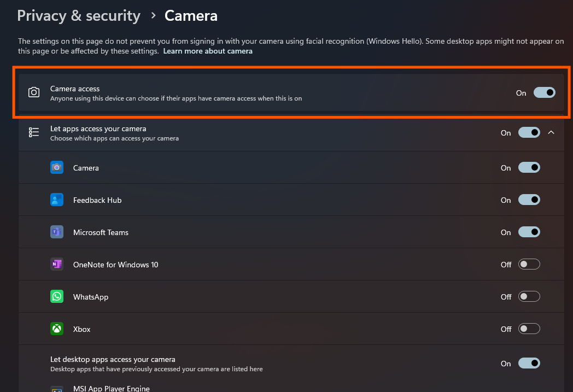
Task: Toggle off Feedback Hub camera access
Action: (529, 200)
